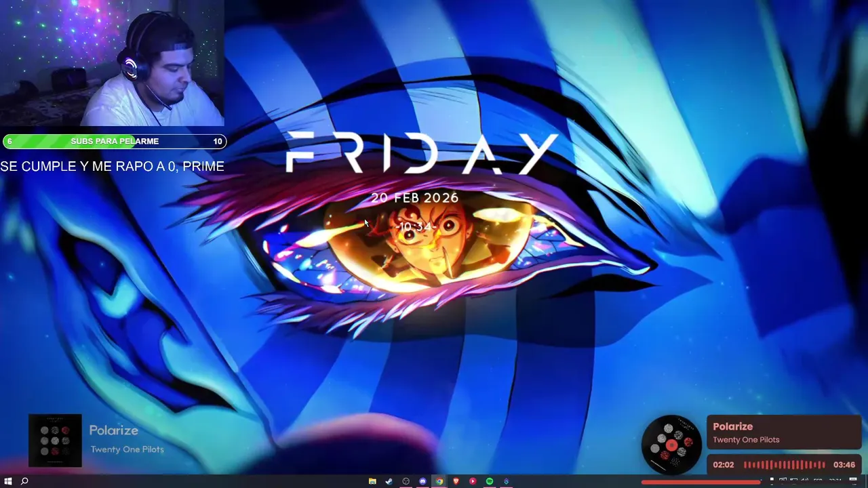Viewport: 868px width, 488px height.
Task: Click the 02:02 elapsed time label
Action: (x=724, y=465)
